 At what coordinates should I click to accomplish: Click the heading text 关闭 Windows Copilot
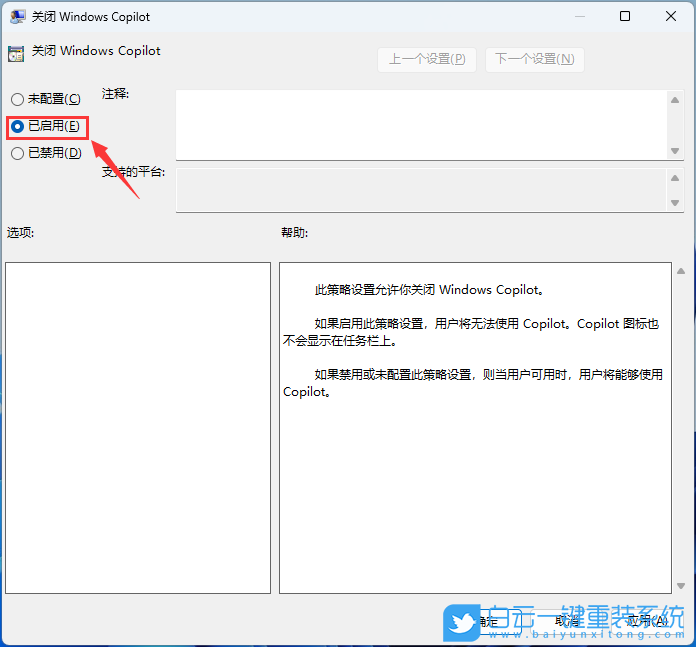(x=96, y=51)
